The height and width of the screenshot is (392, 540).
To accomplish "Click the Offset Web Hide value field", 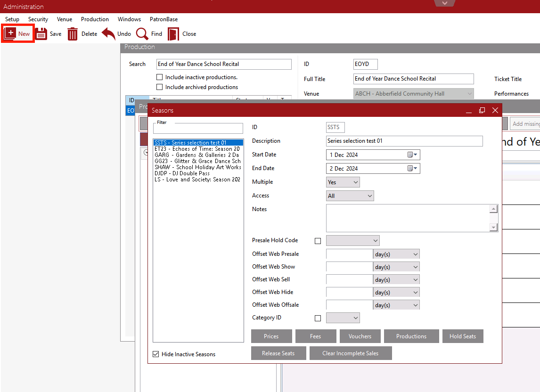I will click(349, 293).
